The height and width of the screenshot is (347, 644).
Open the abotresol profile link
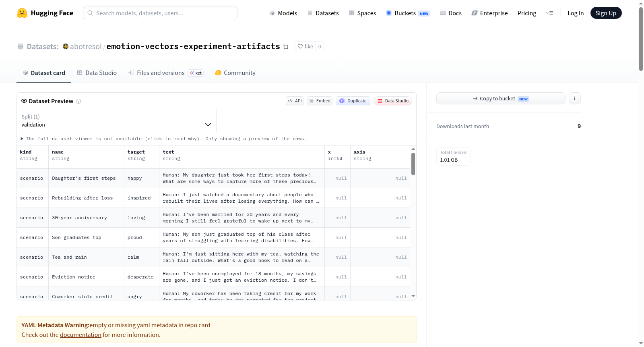86,46
